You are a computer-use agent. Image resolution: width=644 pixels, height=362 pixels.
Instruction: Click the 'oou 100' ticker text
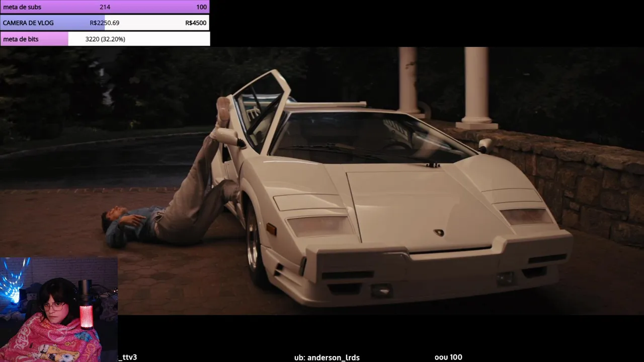(x=448, y=357)
